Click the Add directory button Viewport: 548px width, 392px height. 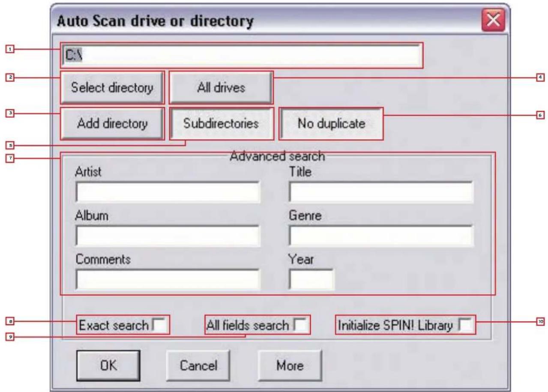point(112,123)
